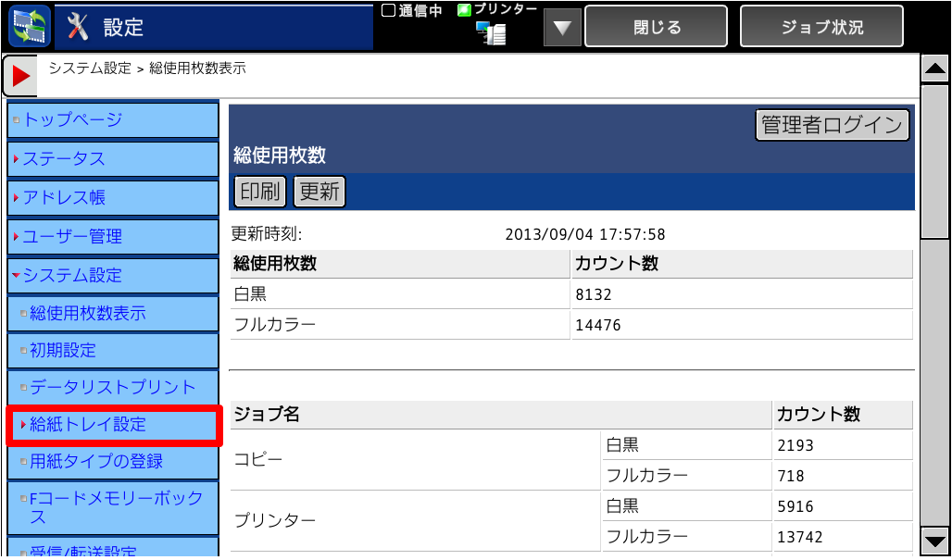Click the scrollbar down arrow

[x=935, y=542]
